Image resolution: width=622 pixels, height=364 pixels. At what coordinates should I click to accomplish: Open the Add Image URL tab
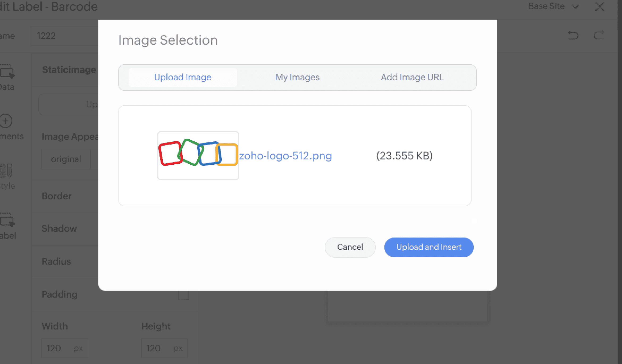pyautogui.click(x=412, y=77)
